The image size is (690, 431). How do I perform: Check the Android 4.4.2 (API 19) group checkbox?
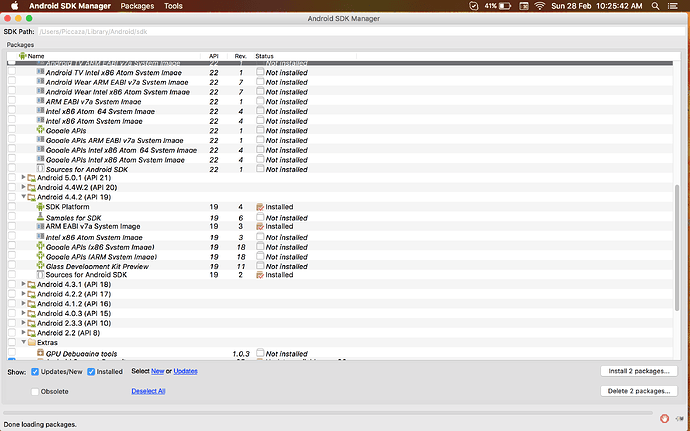(11, 197)
